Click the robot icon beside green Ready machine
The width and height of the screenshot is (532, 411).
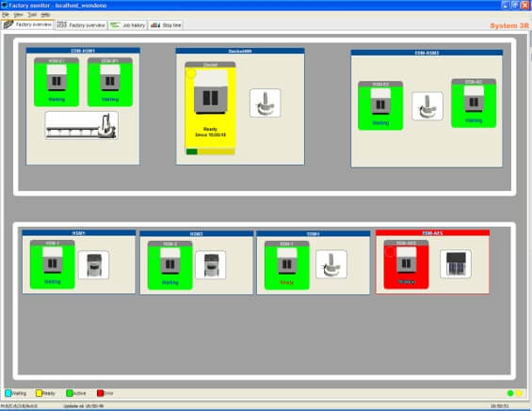pyautogui.click(x=331, y=264)
